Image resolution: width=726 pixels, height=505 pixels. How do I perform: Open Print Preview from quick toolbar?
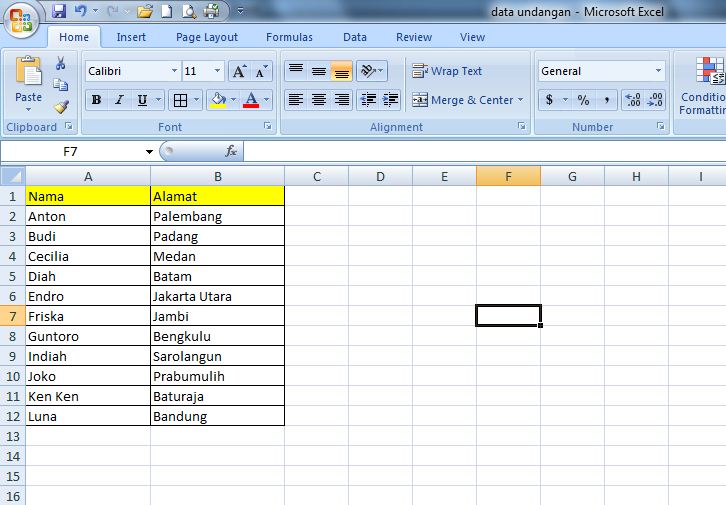189,11
